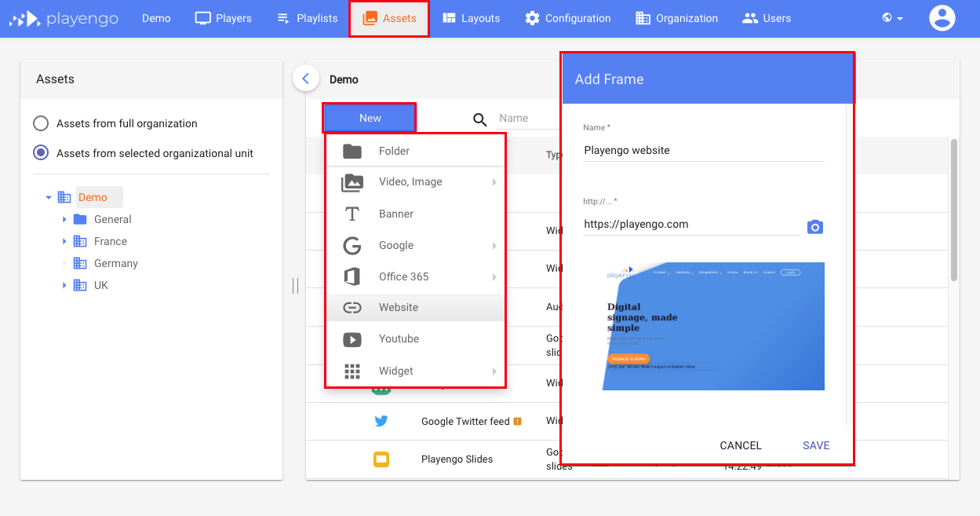The width and height of the screenshot is (980, 516).
Task: Expand the Google submenu arrow
Action: tap(494, 246)
